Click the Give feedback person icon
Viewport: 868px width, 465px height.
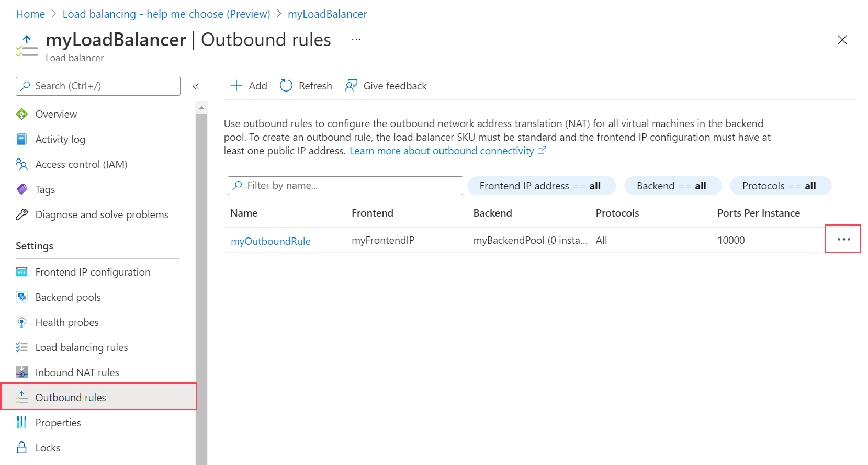(x=351, y=86)
